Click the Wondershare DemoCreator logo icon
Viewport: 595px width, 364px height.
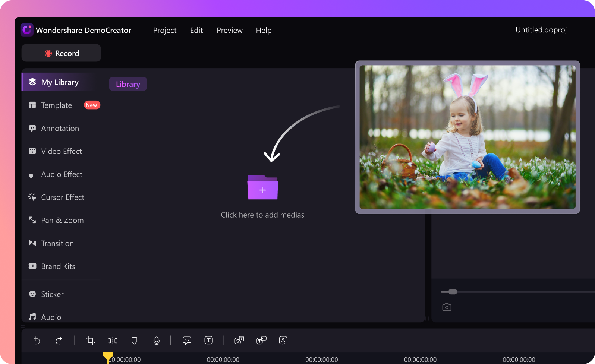coord(27,30)
